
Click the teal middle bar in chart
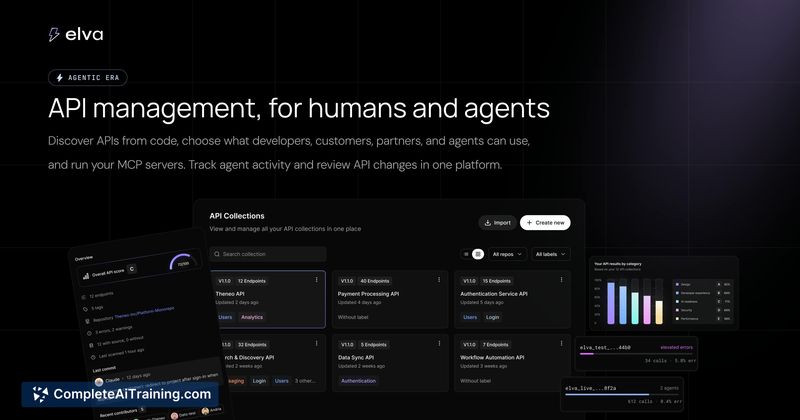pos(635,308)
